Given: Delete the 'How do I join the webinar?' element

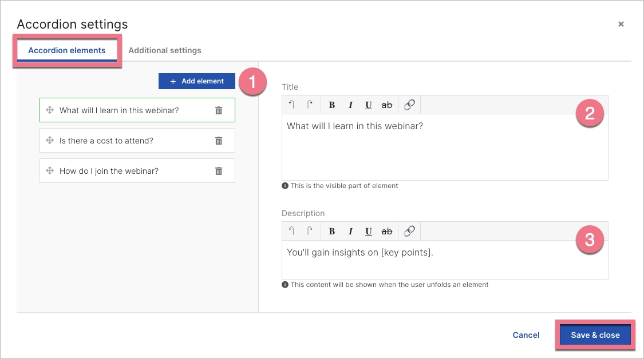Looking at the screenshot, I should tap(218, 170).
